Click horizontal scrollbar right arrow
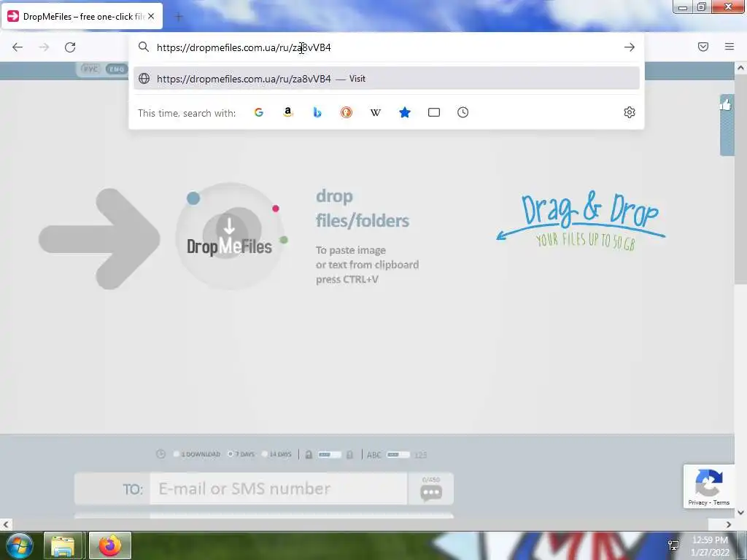747x560 pixels. (x=729, y=524)
